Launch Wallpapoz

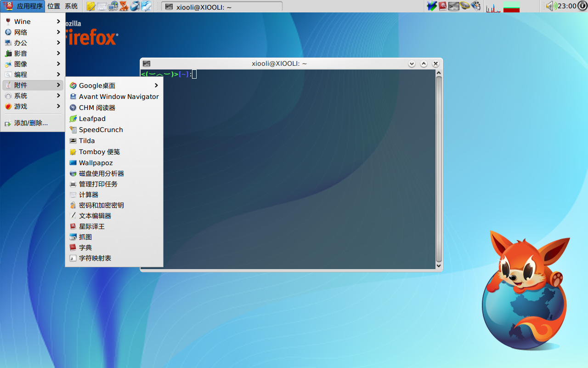point(114,163)
